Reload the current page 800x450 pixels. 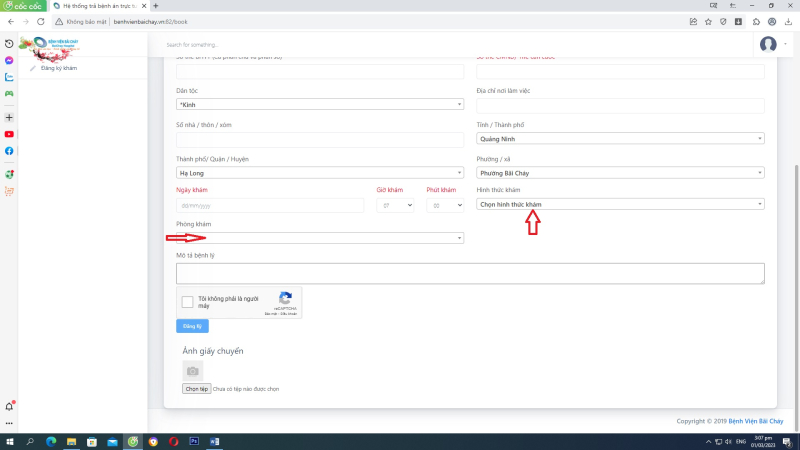40,21
